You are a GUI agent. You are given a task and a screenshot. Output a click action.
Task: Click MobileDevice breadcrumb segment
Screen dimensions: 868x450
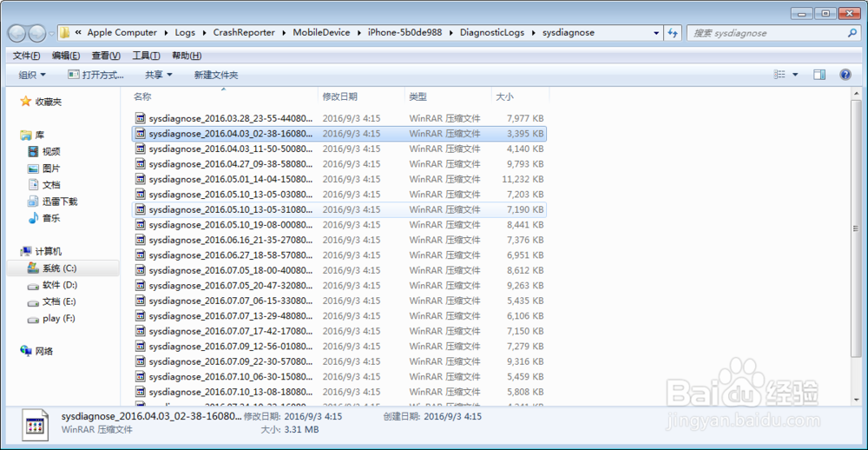click(x=322, y=33)
